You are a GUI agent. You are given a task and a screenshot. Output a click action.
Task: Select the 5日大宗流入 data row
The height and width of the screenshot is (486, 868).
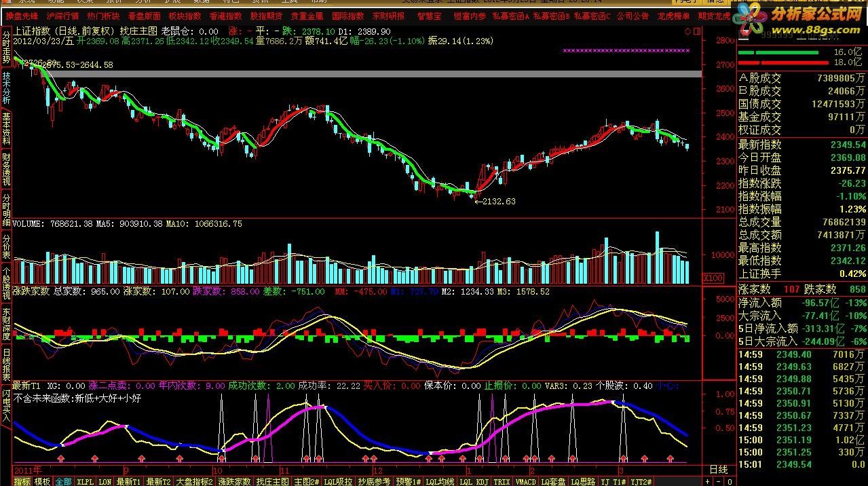(802, 341)
